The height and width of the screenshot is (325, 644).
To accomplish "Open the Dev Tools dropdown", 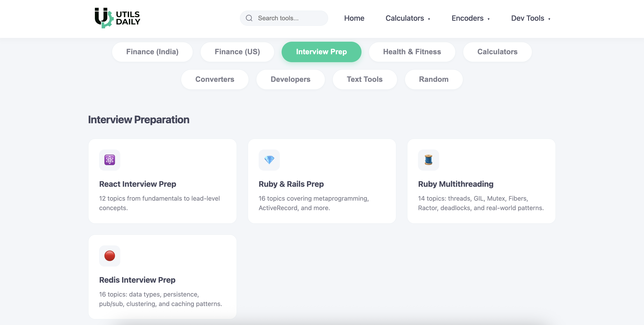I will 531,18.
